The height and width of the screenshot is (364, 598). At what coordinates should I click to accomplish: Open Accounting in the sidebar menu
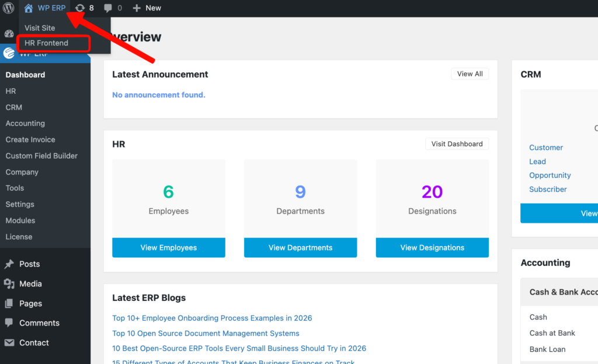[25, 124]
